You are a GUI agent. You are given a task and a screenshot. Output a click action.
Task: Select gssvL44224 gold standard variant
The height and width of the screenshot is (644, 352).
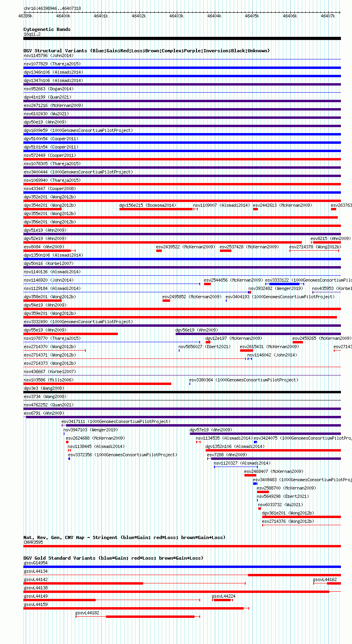pyautogui.click(x=223, y=600)
